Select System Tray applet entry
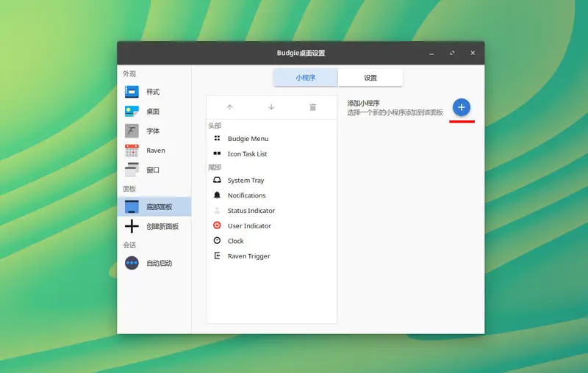 245,181
